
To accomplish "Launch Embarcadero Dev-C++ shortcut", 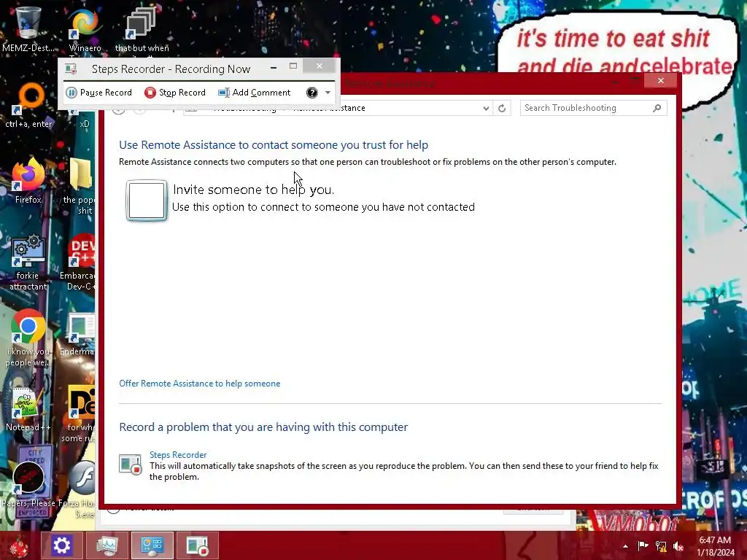I will pos(80,262).
